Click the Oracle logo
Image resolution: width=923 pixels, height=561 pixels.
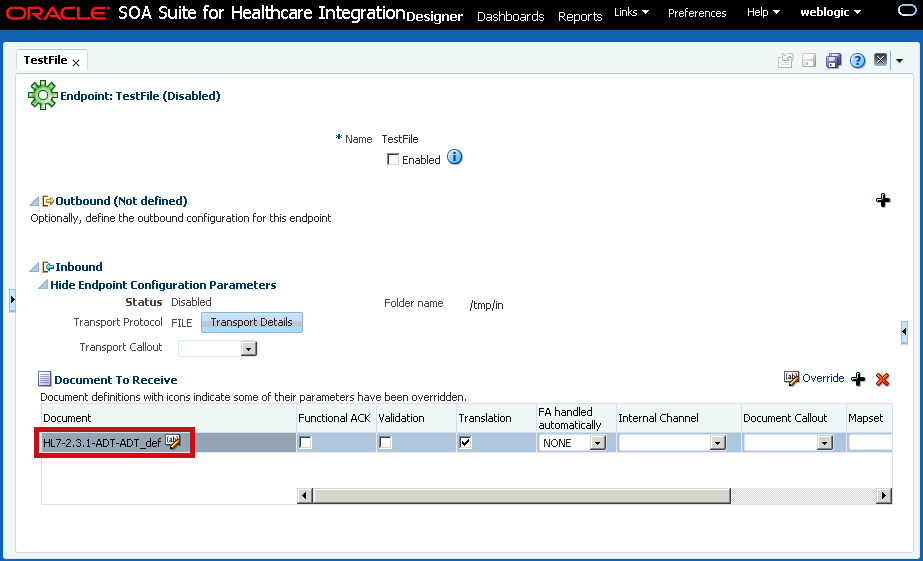click(57, 13)
